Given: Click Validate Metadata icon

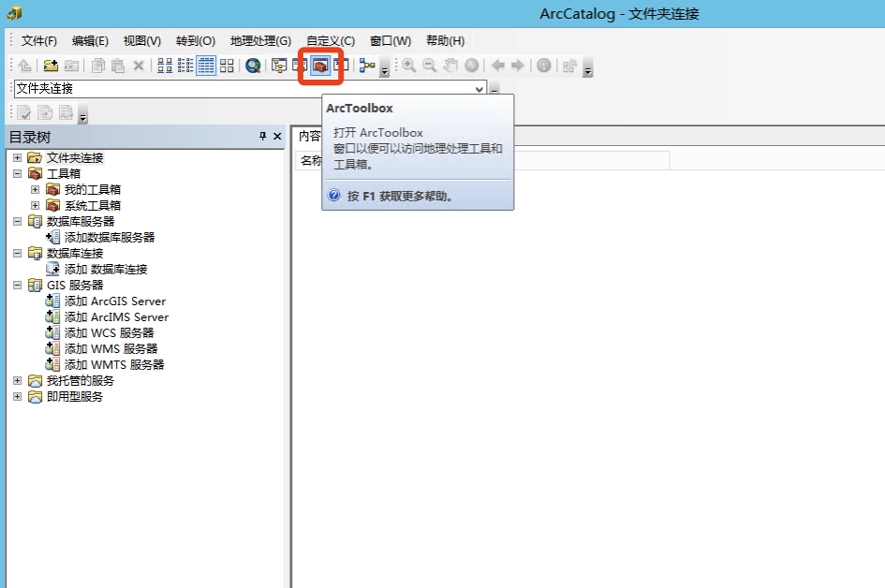Looking at the screenshot, I should 24,112.
